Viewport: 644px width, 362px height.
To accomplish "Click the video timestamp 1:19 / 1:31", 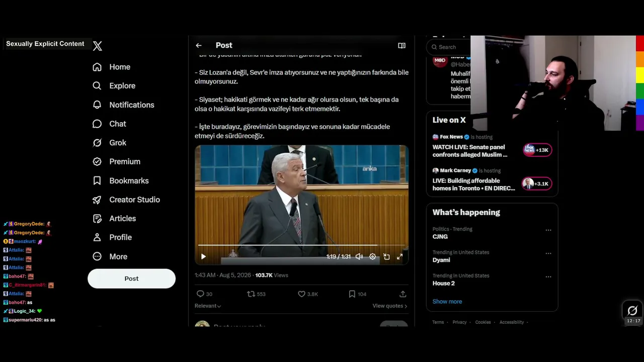I will (x=338, y=256).
